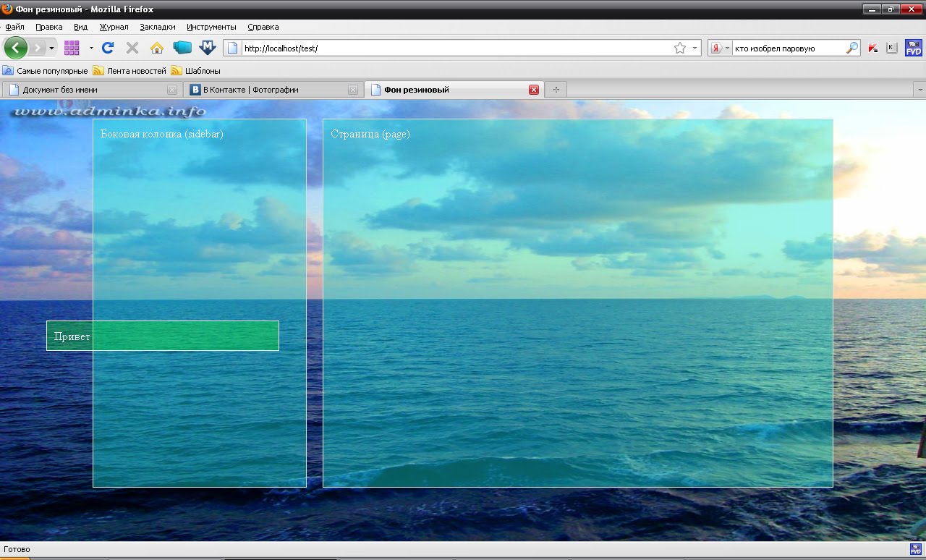The width and height of the screenshot is (926, 560).
Task: Click the 'Привет' green box on the page
Action: pos(163,336)
